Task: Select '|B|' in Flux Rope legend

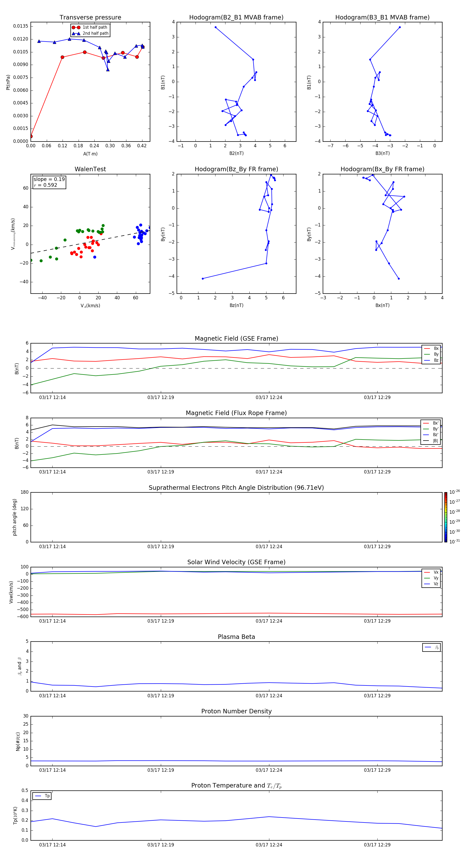Action: [431, 441]
